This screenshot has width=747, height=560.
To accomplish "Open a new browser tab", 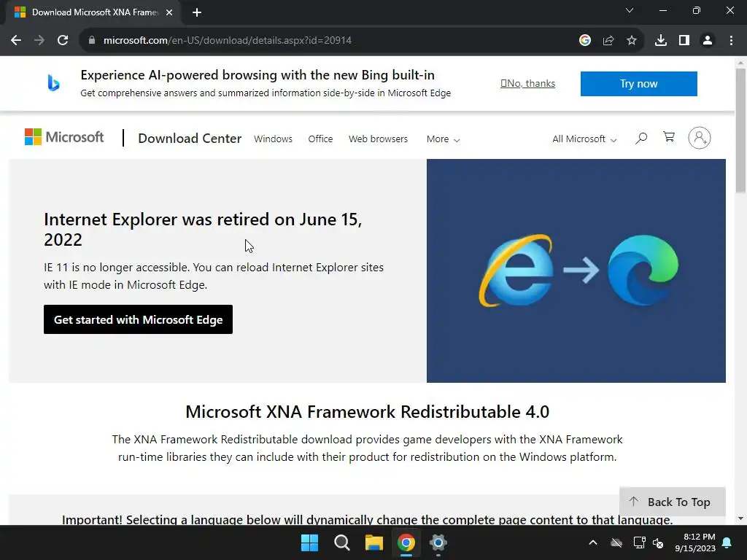I will point(197,12).
